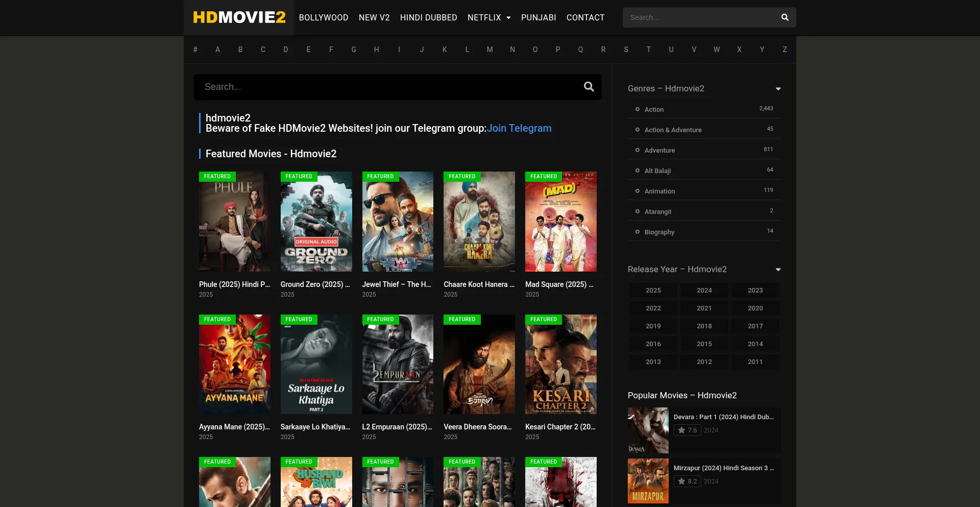Screen dimensions: 980x507
Task: Open the BOLLYWOOD menu item
Action: [323, 17]
